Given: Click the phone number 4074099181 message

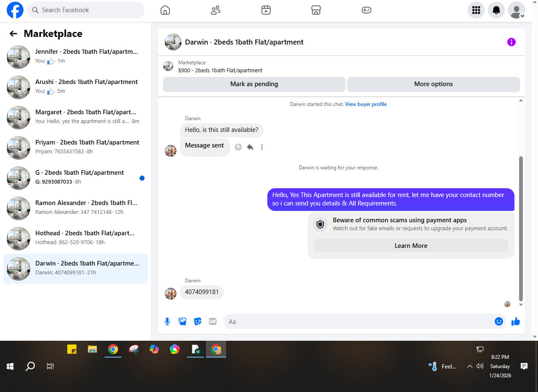Looking at the screenshot, I should point(202,292).
